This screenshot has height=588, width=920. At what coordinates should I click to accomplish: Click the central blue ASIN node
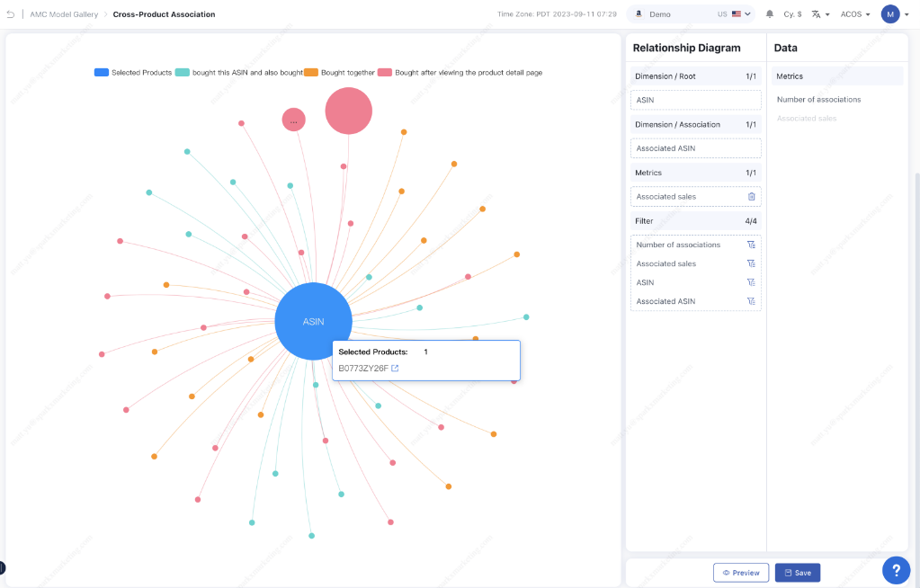tap(313, 322)
